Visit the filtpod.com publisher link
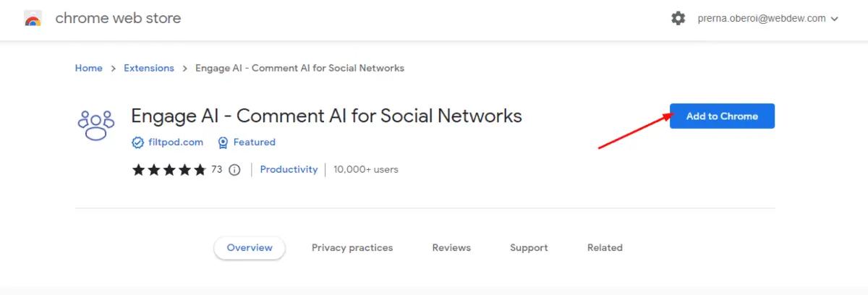This screenshot has width=868, height=295. tap(176, 142)
